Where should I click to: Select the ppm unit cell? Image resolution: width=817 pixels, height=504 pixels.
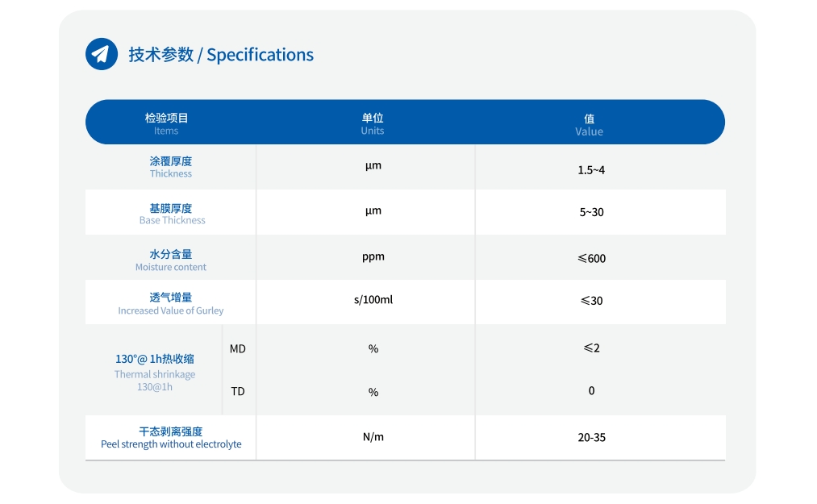[x=373, y=256]
